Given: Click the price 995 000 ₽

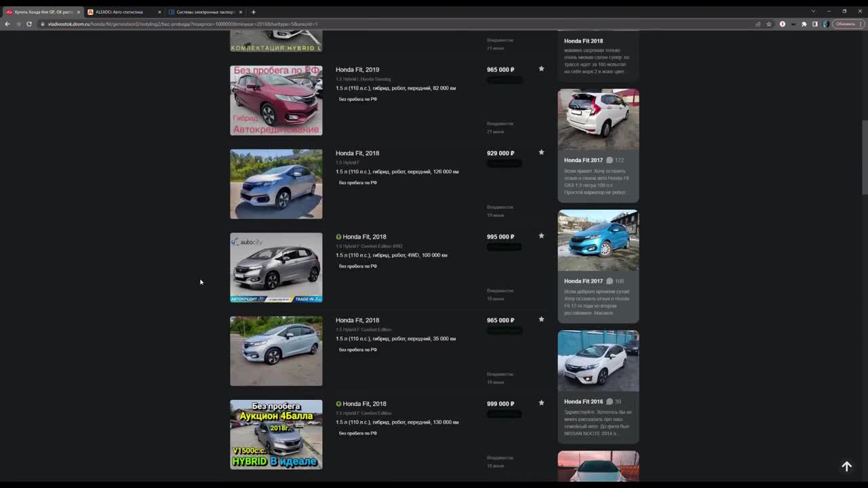Looking at the screenshot, I should (500, 237).
